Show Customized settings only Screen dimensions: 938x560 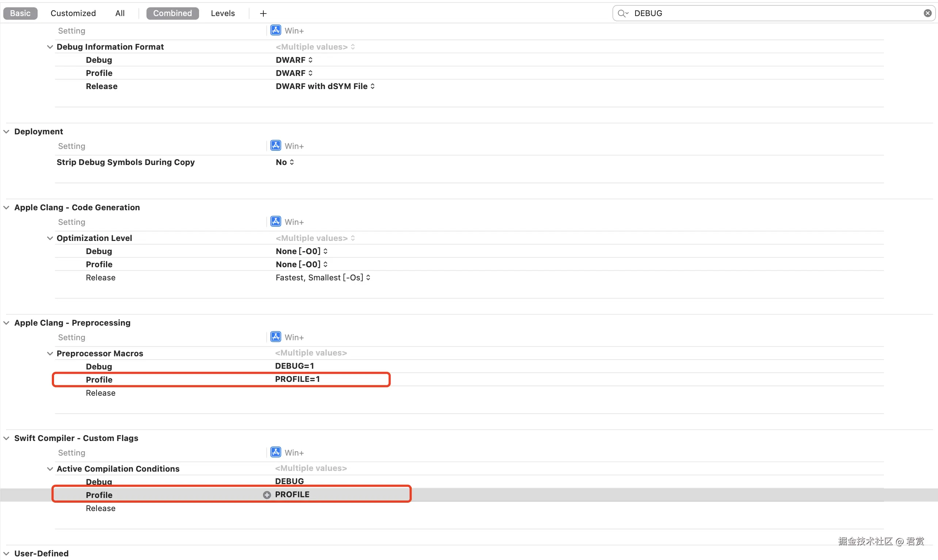point(73,14)
